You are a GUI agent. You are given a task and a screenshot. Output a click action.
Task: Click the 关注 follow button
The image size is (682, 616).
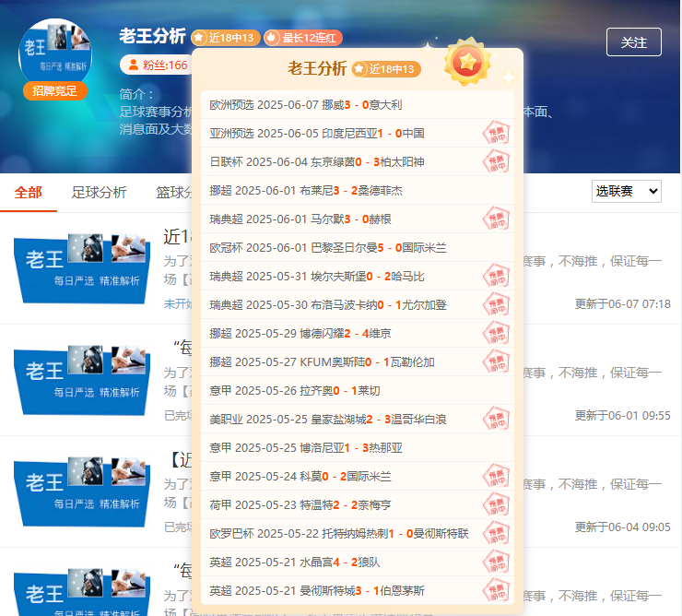click(634, 42)
